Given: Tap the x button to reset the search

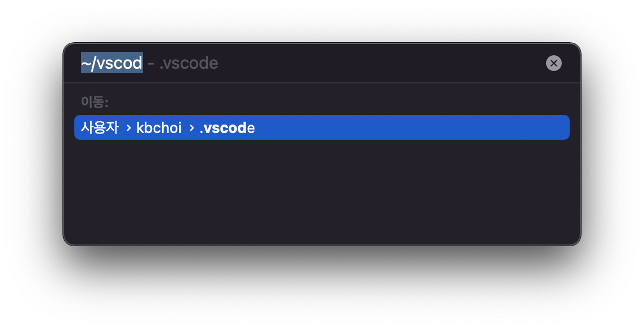Looking at the screenshot, I should [x=553, y=63].
